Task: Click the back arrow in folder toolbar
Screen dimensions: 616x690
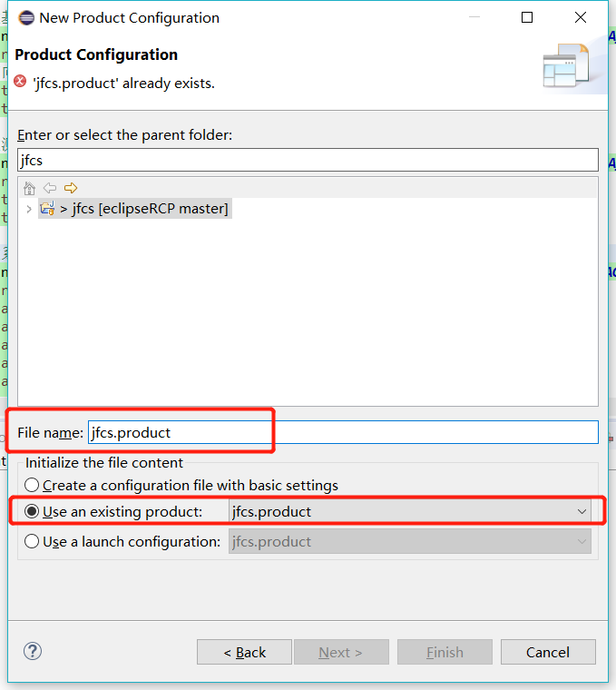Action: [x=50, y=188]
